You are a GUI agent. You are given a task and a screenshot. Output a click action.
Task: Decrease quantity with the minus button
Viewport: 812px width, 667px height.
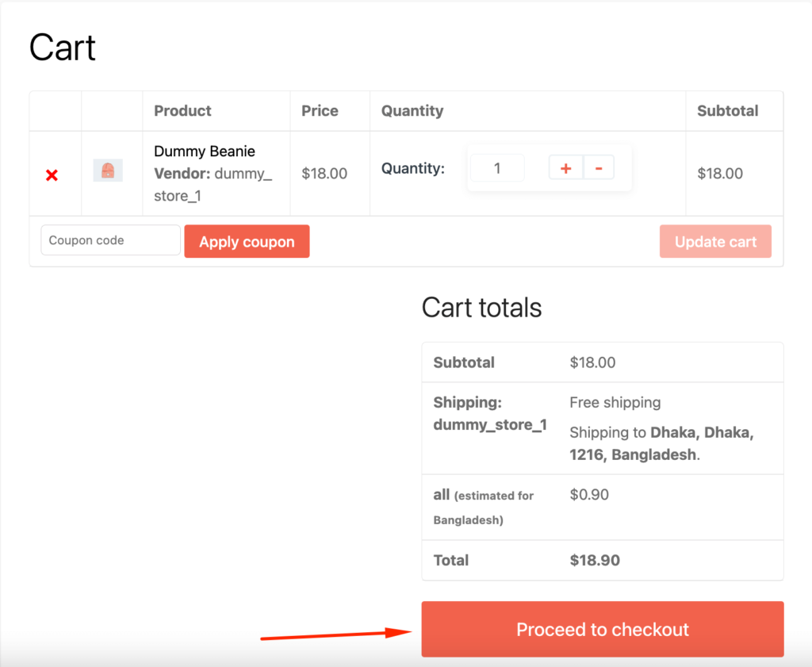pos(599,168)
